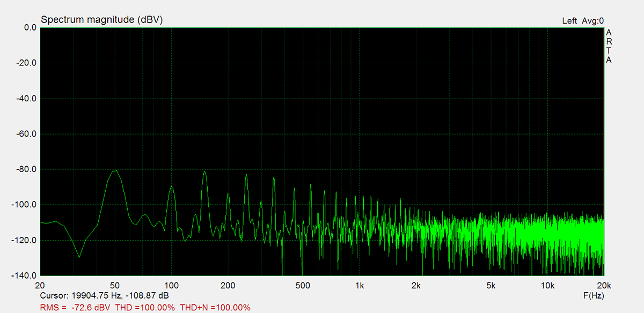Click the 1k frequency axis tick label
The width and height of the screenshot is (644, 313).
[360, 285]
